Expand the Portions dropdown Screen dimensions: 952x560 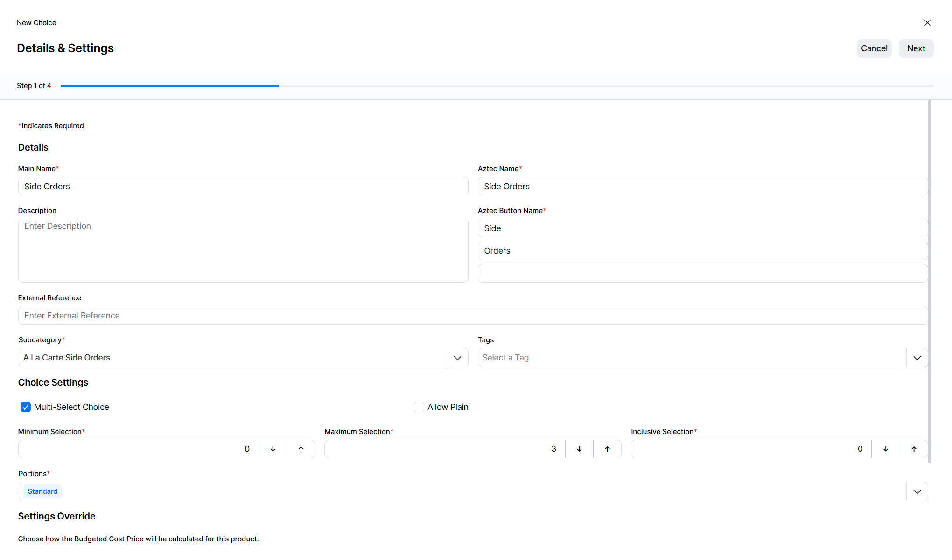[917, 491]
